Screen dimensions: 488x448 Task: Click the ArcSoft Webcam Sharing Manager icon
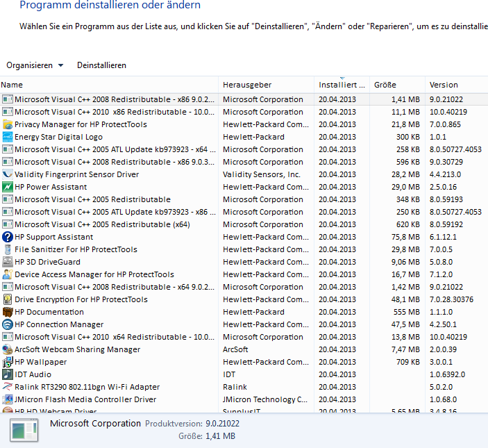pos(8,349)
